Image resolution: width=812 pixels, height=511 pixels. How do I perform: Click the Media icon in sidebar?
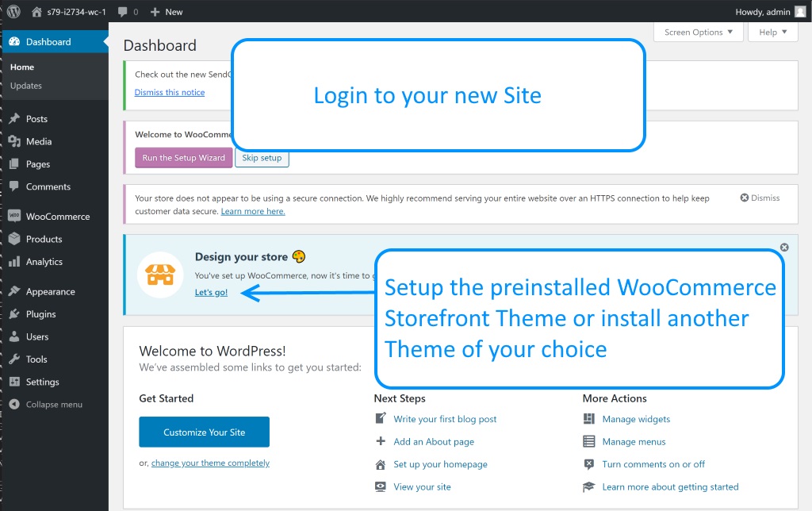14,141
